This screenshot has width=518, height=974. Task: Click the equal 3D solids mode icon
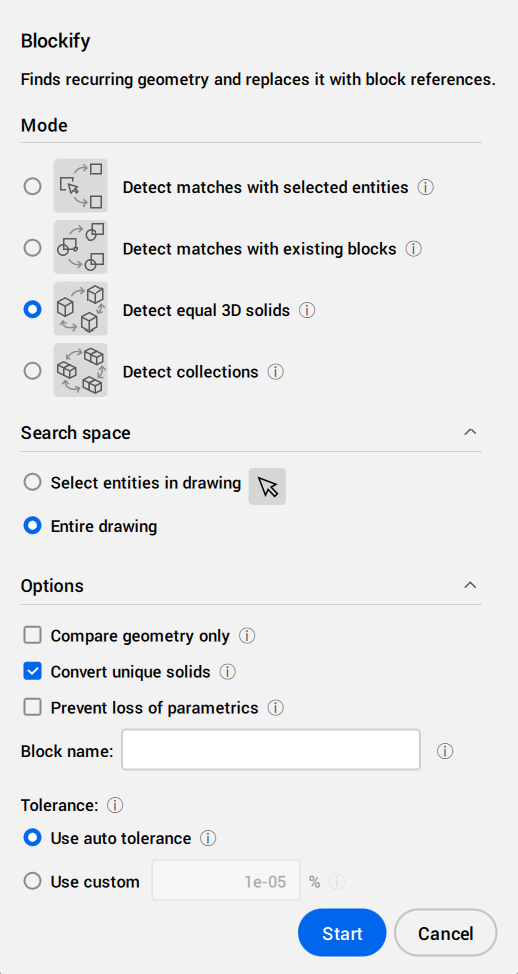pyautogui.click(x=80, y=309)
